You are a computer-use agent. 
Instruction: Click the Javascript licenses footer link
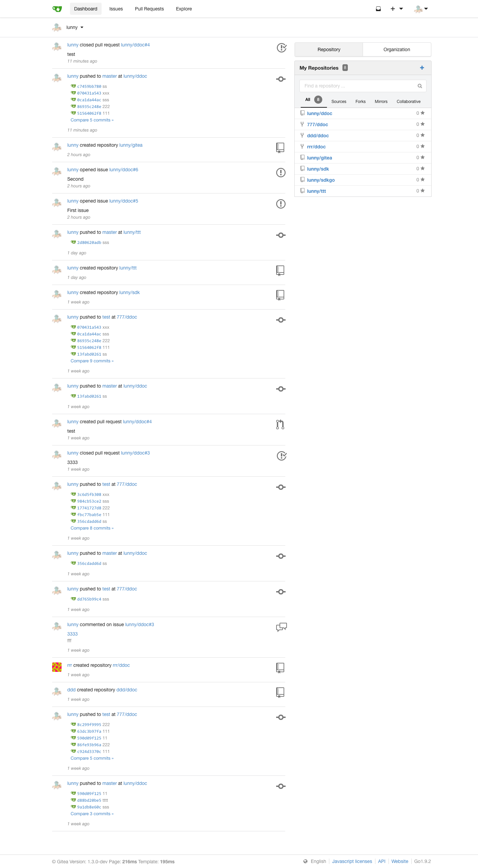[352, 861]
